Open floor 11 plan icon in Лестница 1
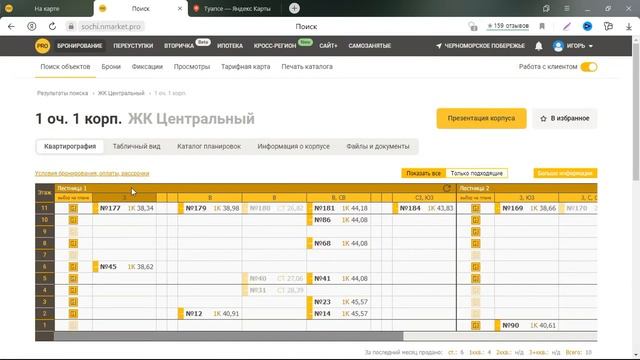The width and height of the screenshot is (640, 360). (x=73, y=208)
